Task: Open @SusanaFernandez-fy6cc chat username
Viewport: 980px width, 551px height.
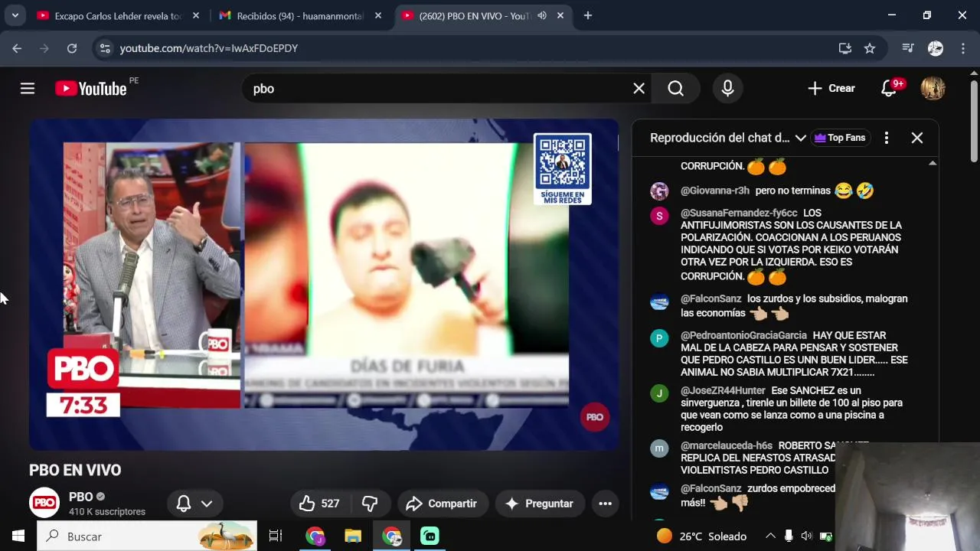Action: [x=739, y=213]
